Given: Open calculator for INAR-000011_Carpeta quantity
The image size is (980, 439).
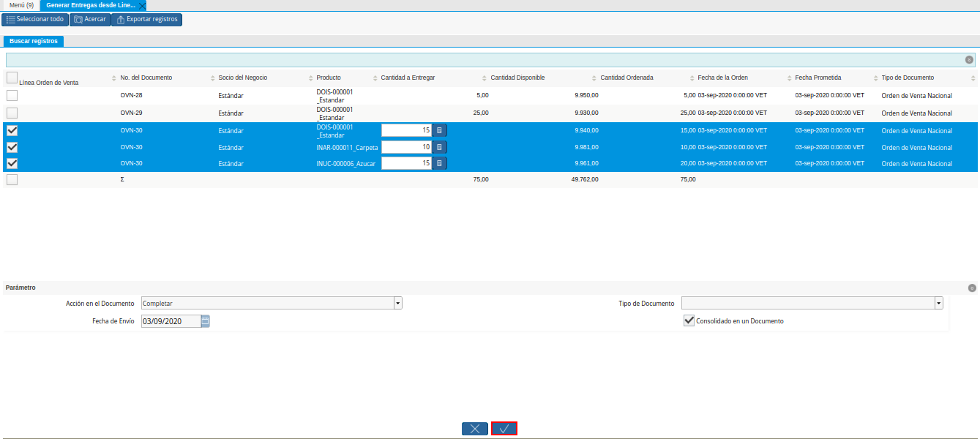Looking at the screenshot, I should (439, 147).
